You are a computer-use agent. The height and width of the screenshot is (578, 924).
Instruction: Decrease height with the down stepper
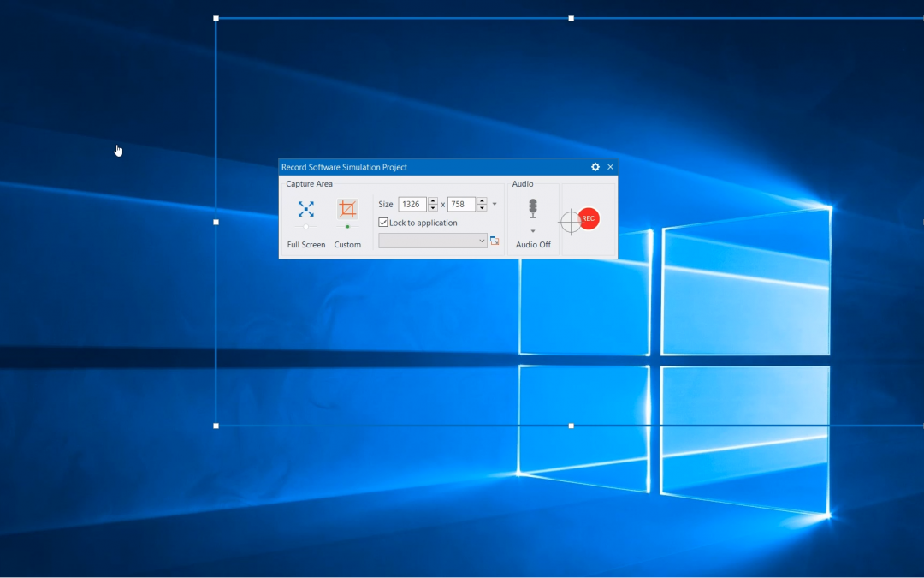(482, 207)
